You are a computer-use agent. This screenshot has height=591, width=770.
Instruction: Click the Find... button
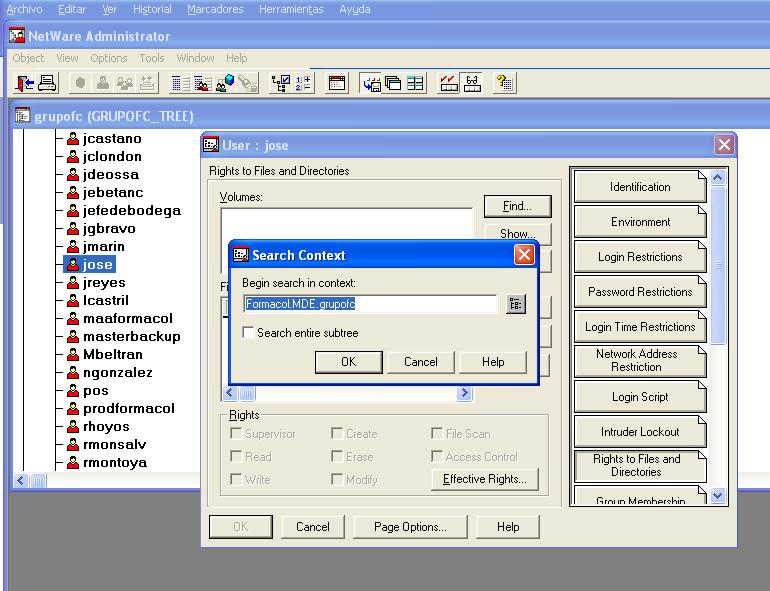[x=518, y=206]
